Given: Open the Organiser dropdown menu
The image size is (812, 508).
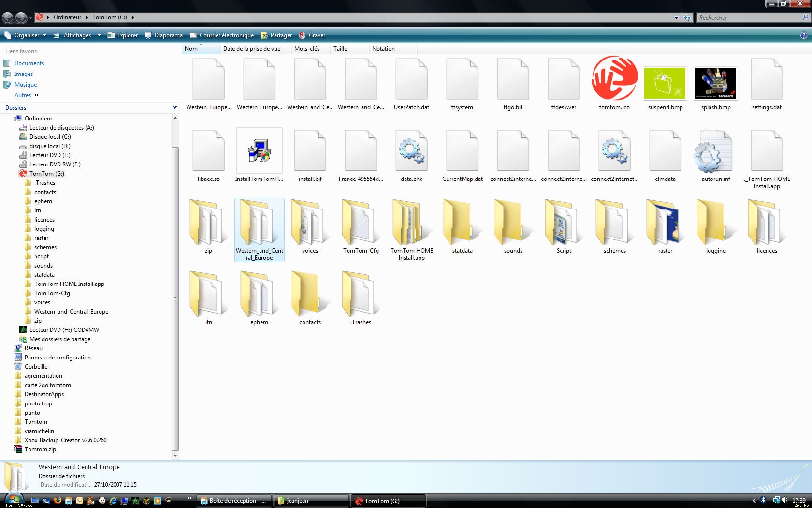Looking at the screenshot, I should click(x=26, y=35).
